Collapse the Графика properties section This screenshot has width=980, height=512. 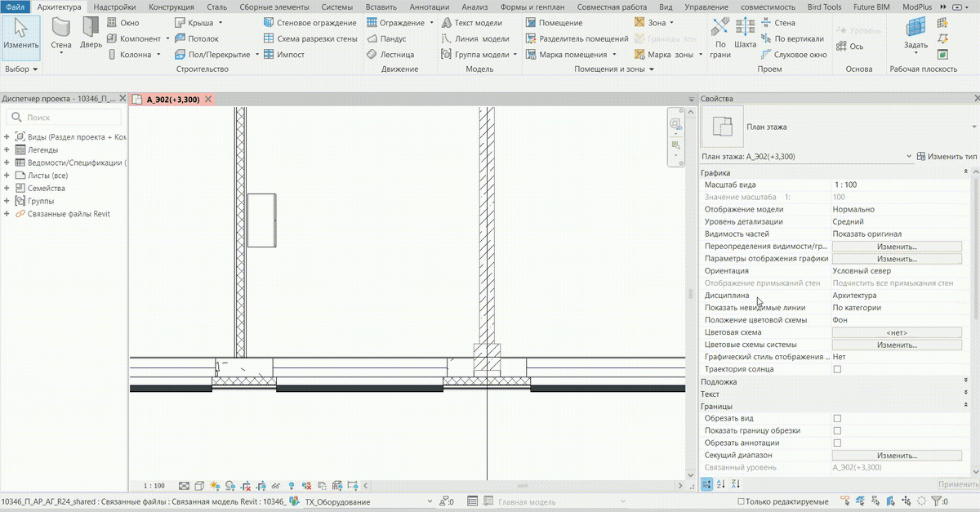[967, 172]
